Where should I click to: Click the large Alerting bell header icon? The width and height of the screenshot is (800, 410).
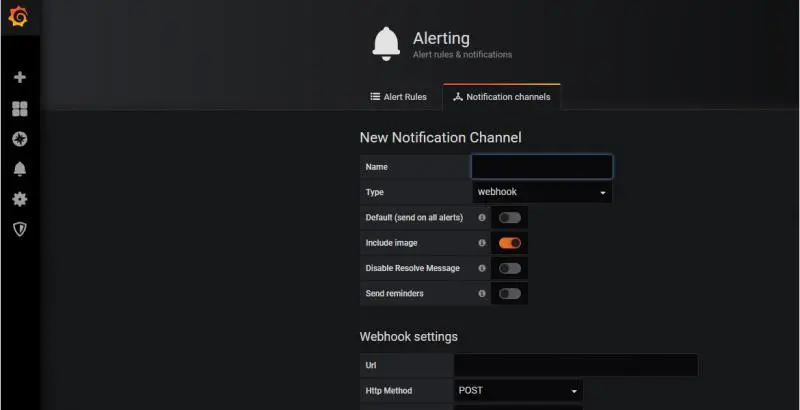(x=386, y=44)
